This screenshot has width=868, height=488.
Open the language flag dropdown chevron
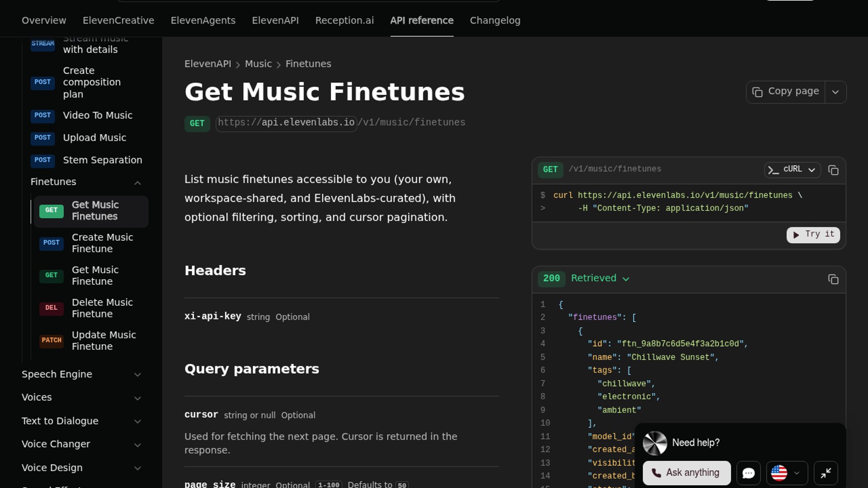click(797, 473)
